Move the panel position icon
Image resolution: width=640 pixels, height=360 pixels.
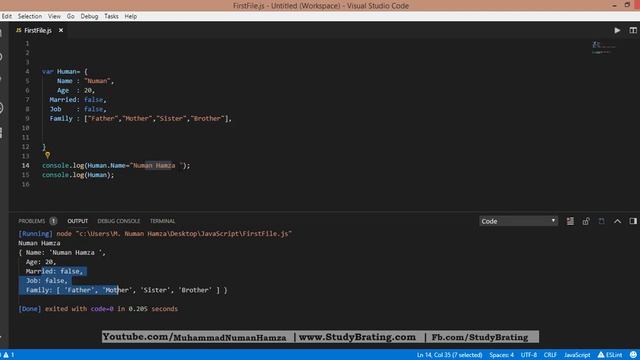pyautogui.click(x=633, y=221)
